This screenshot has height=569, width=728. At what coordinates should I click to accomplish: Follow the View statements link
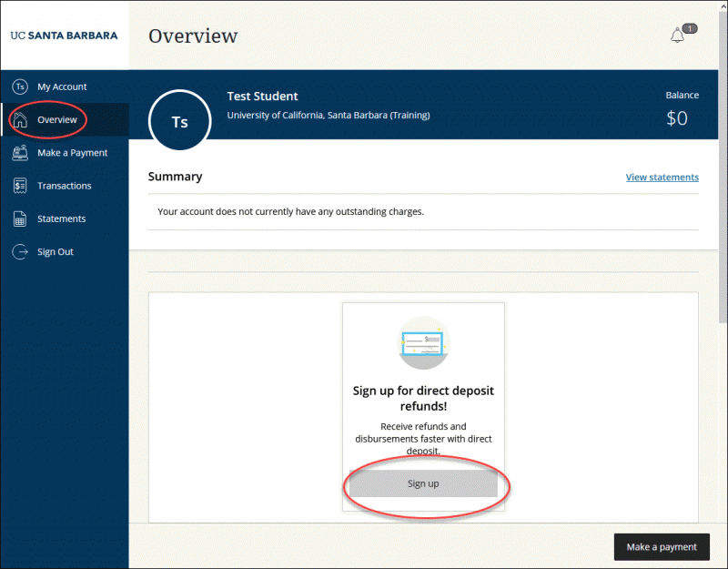(x=662, y=178)
